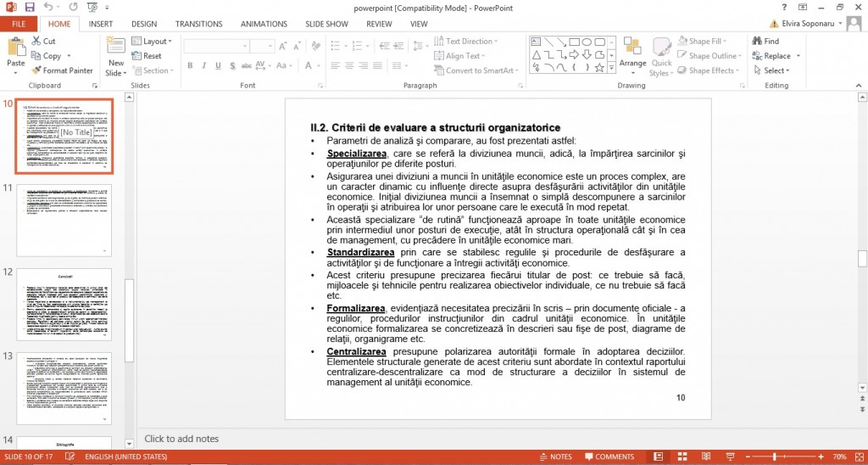Click the Replace button

[x=776, y=56]
